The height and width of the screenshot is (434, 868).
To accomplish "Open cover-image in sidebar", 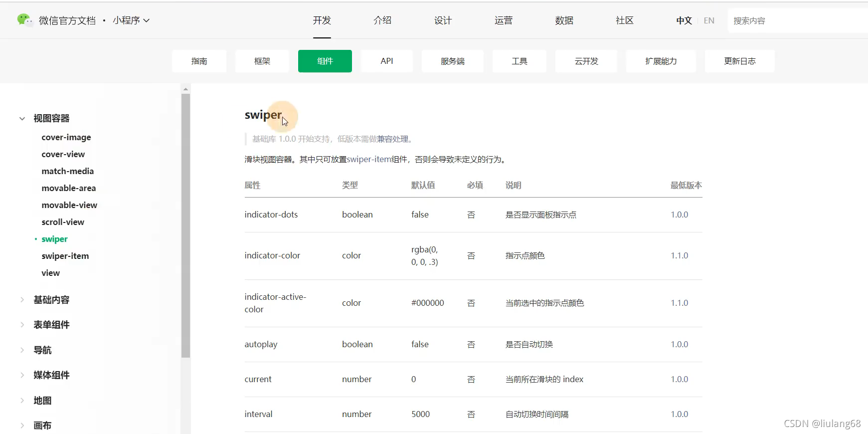I will point(66,137).
